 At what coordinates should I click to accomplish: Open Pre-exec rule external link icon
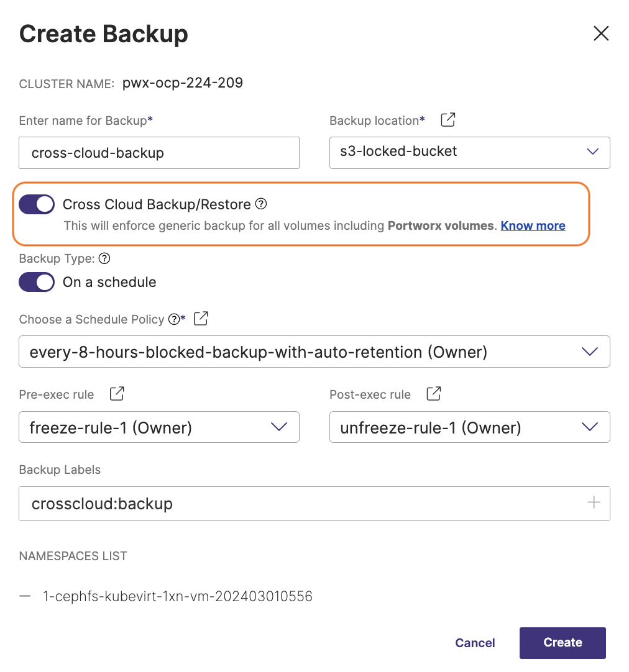click(x=117, y=394)
